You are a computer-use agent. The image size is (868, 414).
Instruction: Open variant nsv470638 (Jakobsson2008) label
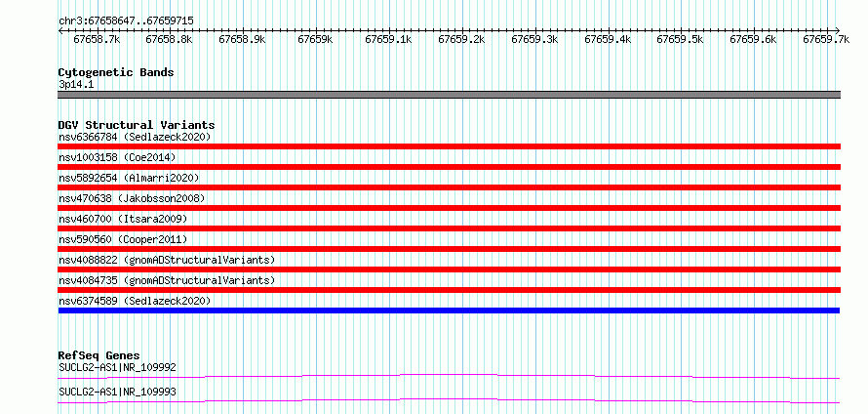click(132, 198)
